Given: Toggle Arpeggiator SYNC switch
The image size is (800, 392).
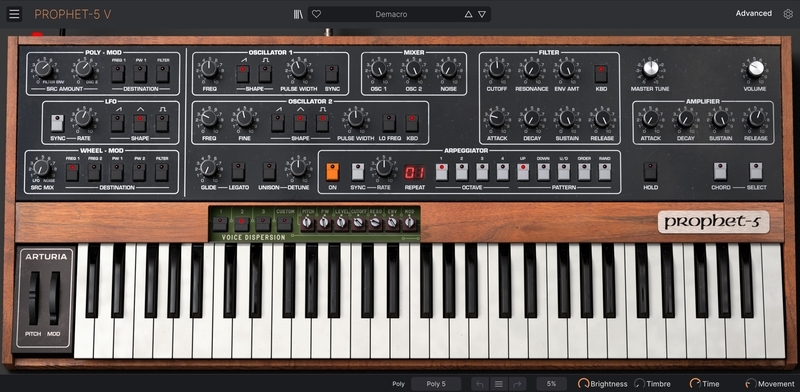Looking at the screenshot, I should [x=358, y=172].
